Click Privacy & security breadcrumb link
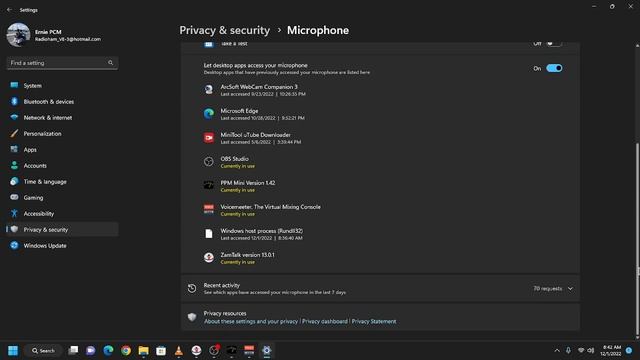 pyautogui.click(x=224, y=30)
